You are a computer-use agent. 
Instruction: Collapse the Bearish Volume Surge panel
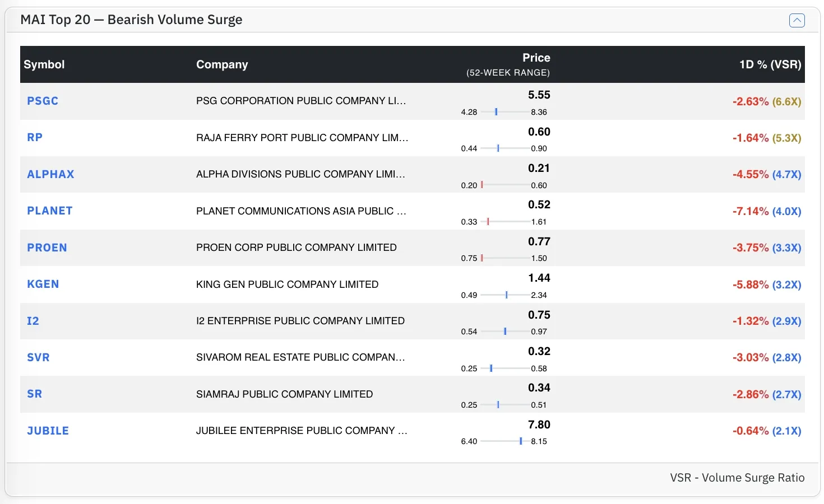797,20
